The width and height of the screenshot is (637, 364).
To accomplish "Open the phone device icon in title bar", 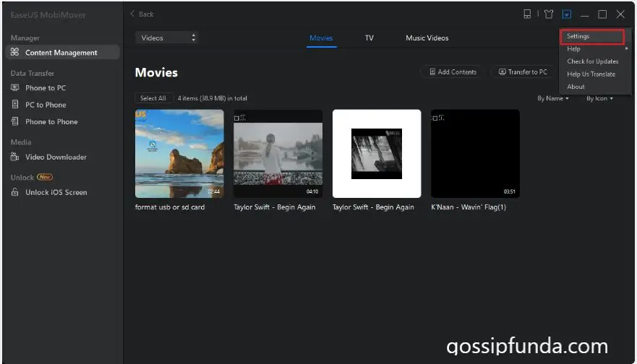I will pos(527,14).
